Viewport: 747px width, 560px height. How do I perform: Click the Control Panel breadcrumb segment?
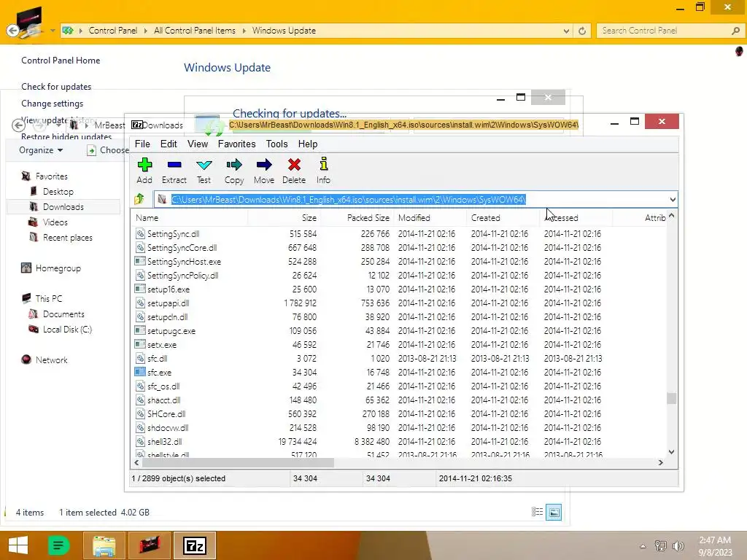pos(113,31)
